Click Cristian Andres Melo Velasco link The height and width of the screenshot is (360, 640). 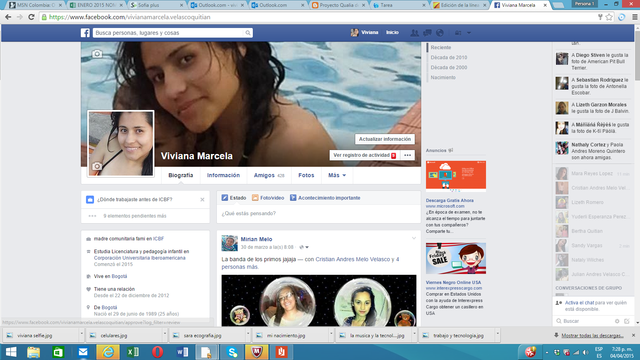coord(353,259)
